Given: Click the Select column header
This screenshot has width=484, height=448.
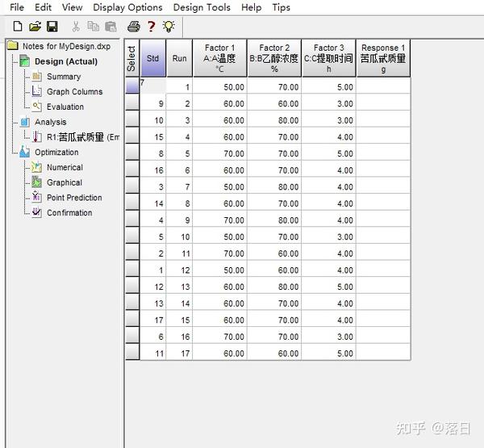Looking at the screenshot, I should pyautogui.click(x=132, y=58).
